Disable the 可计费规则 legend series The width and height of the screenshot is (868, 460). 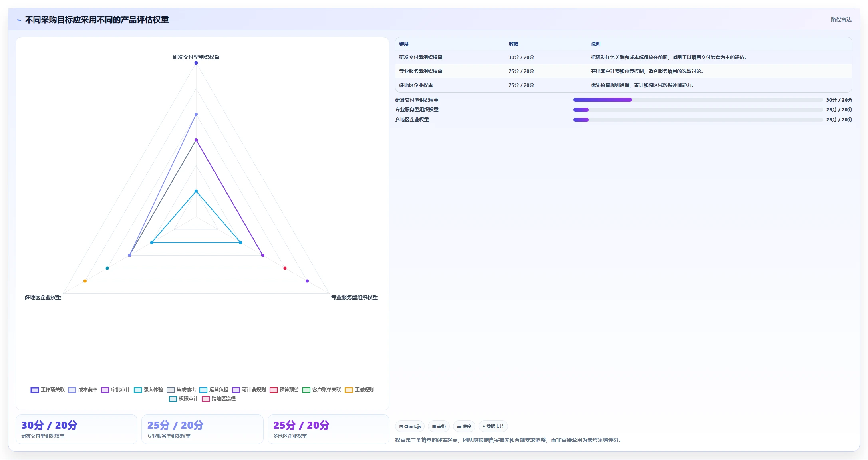coord(249,390)
